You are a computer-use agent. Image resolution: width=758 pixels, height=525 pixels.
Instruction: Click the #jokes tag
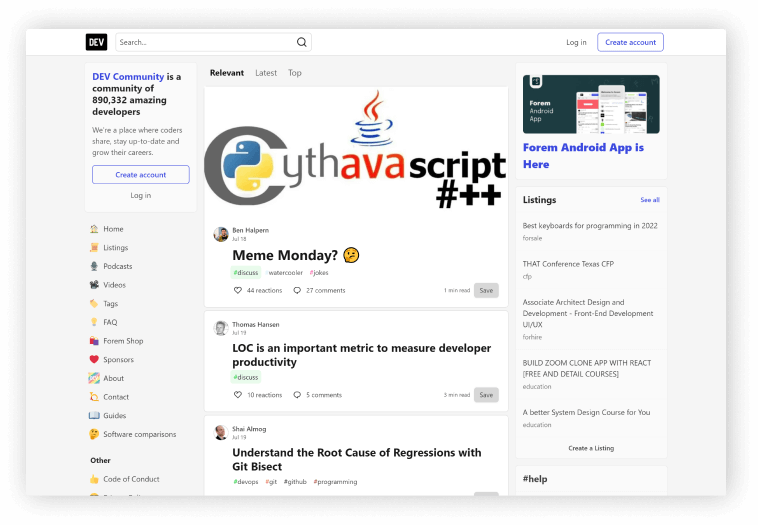(319, 273)
